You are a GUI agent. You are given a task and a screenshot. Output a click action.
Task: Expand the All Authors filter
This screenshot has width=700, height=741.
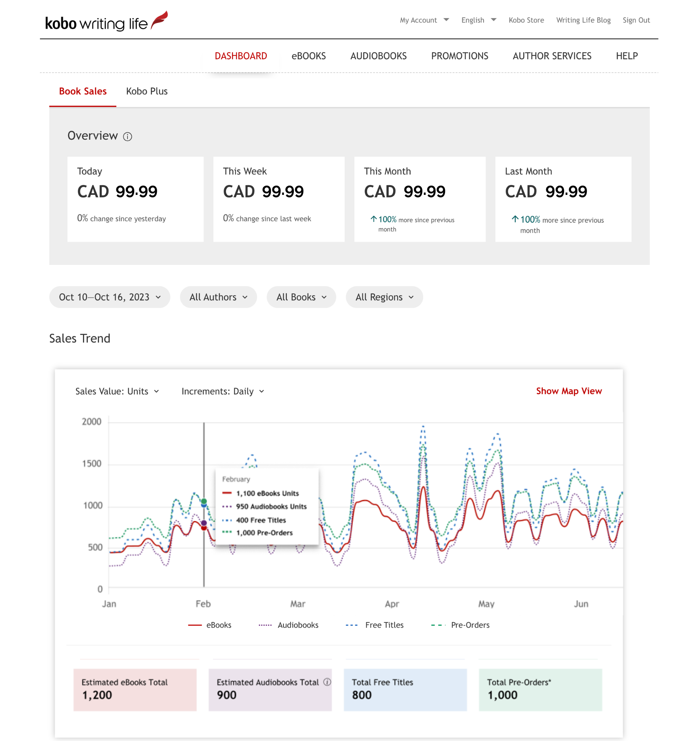pyautogui.click(x=218, y=297)
